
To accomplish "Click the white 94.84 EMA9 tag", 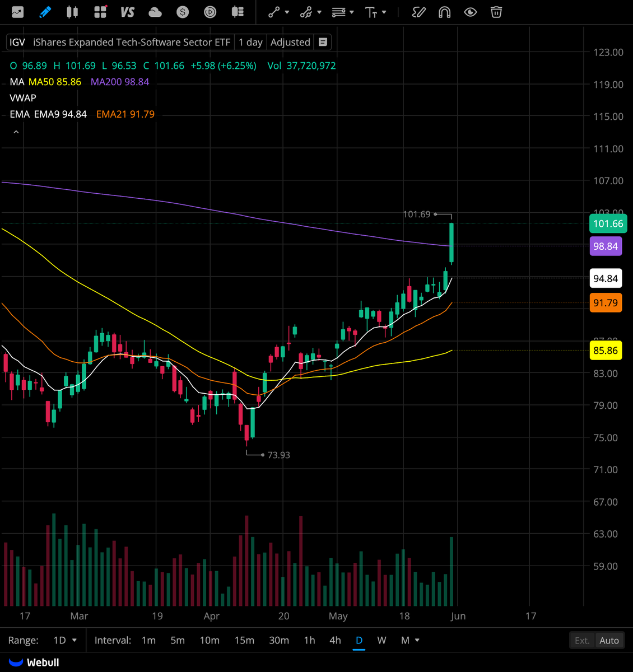I will tap(606, 278).
